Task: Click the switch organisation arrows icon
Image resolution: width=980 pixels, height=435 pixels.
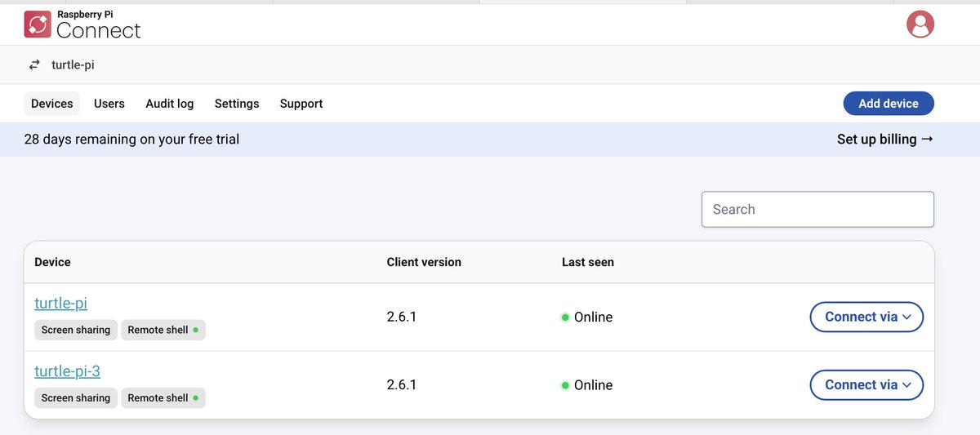Action: [34, 64]
